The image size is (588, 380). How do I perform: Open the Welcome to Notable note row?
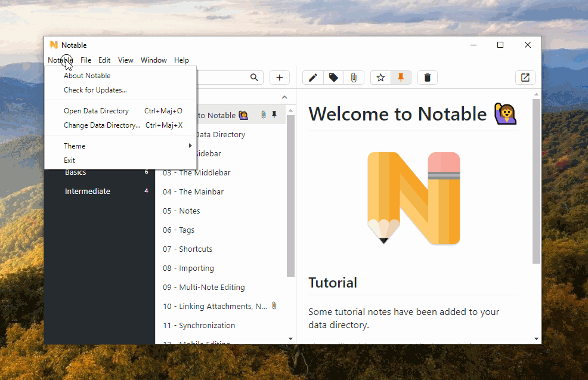click(241, 115)
